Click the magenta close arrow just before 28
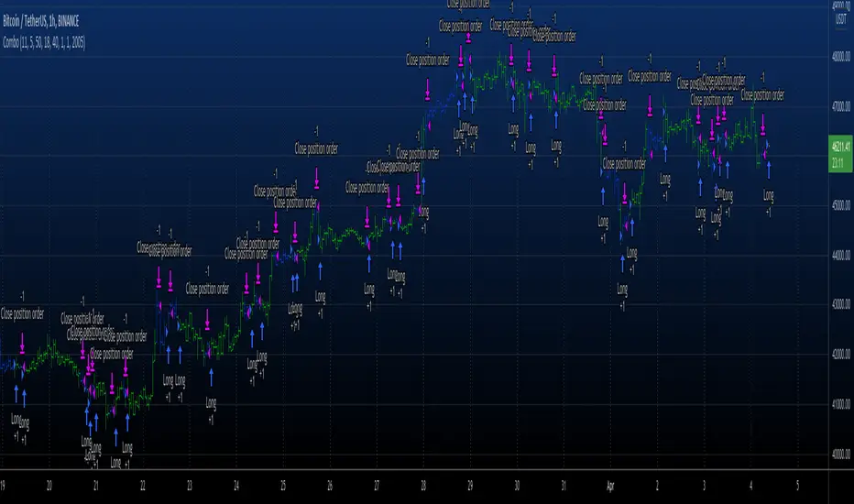The image size is (854, 504). pos(419,184)
